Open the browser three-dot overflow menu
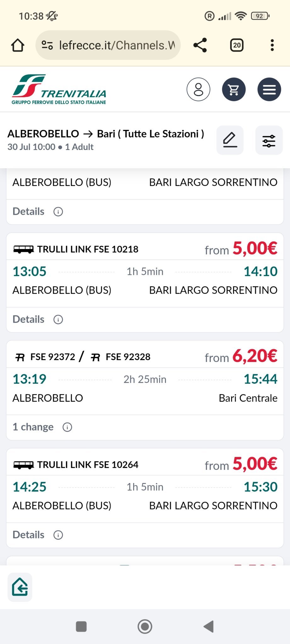The height and width of the screenshot is (644, 290). point(272,45)
